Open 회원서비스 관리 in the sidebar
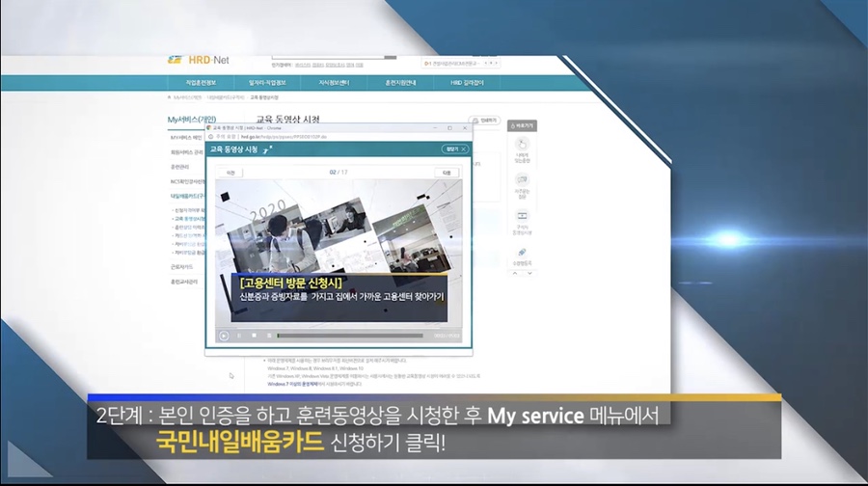 (x=186, y=152)
